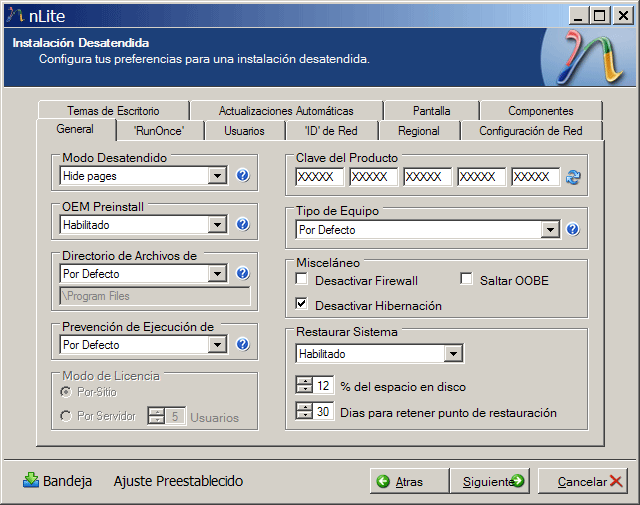640x505 pixels.
Task: Open Prevención de Ejecución dropdown
Action: coord(217,345)
